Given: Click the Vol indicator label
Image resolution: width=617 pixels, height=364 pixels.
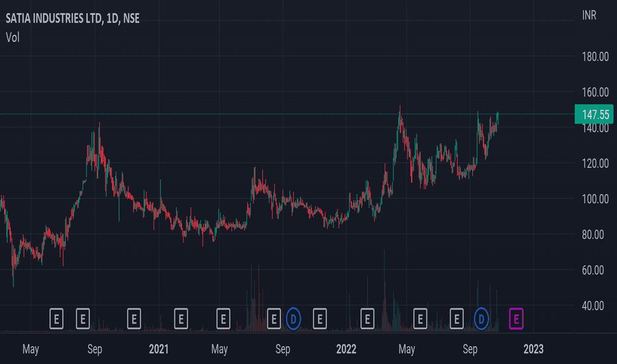Looking at the screenshot, I should [x=13, y=37].
